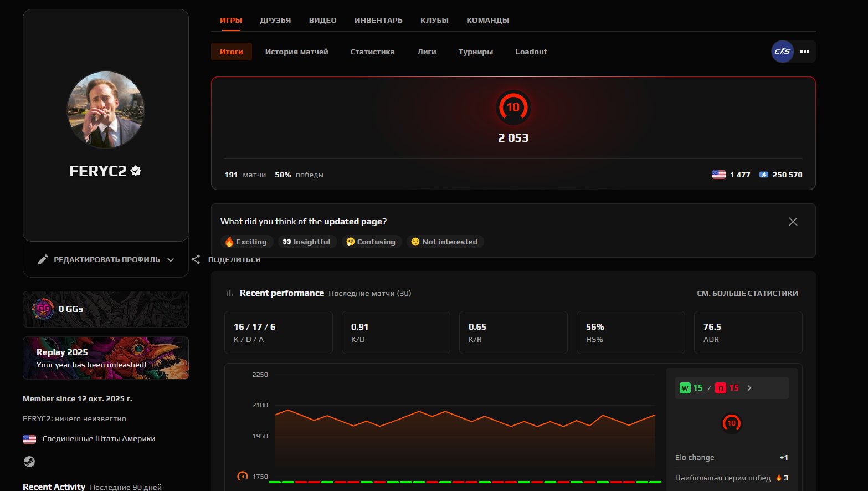Click the share icon next to Поделиться
The height and width of the screenshot is (491, 868).
195,259
